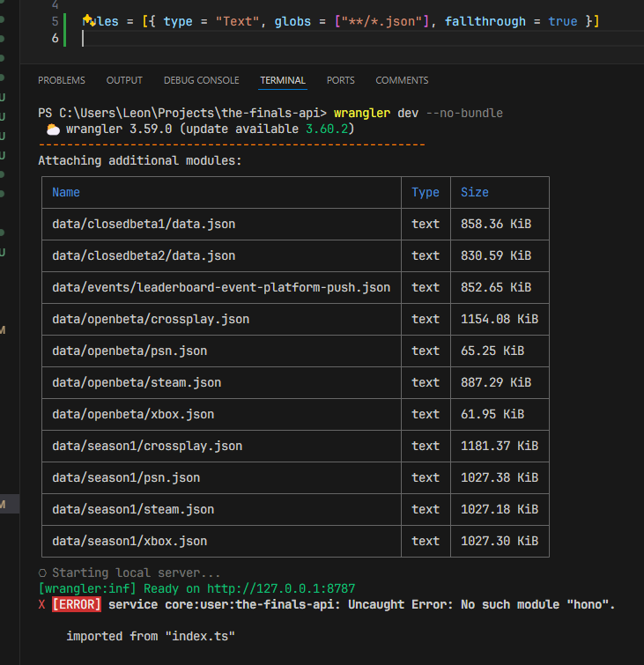Image resolution: width=644 pixels, height=665 pixels.
Task: Click the red [ERROR] badge
Action: [x=77, y=604]
